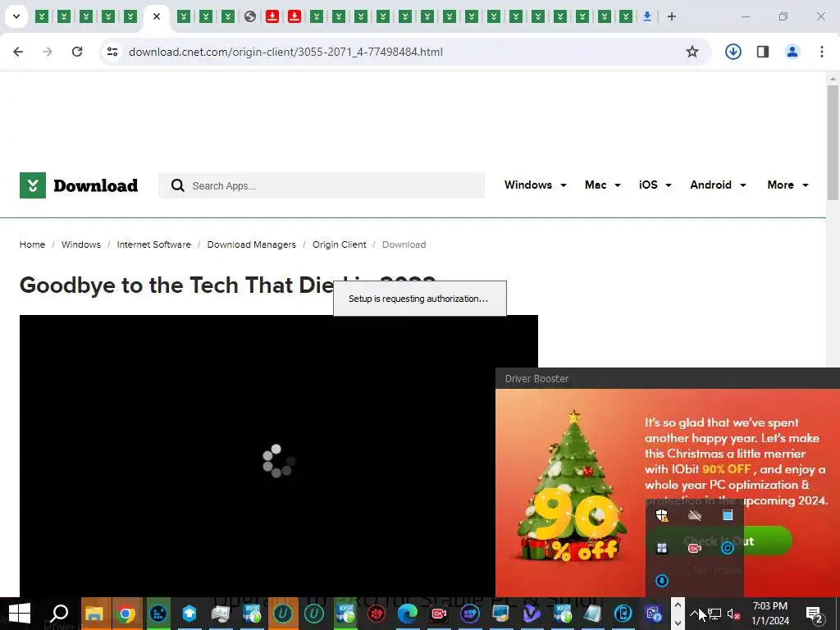Open network status tray icon
The height and width of the screenshot is (630, 840).
tap(714, 614)
